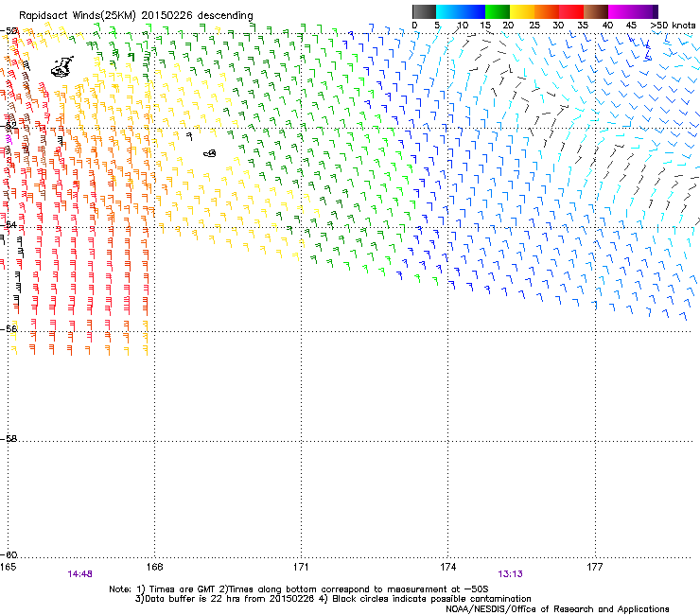Click the "171" longitude label
The width and height of the screenshot is (700, 615).
click(301, 567)
